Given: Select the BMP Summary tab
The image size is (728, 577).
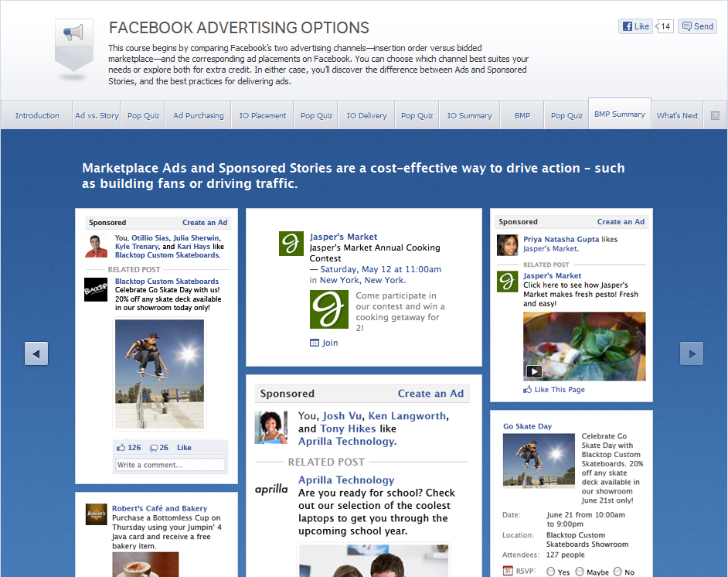Looking at the screenshot, I should pos(620,114).
